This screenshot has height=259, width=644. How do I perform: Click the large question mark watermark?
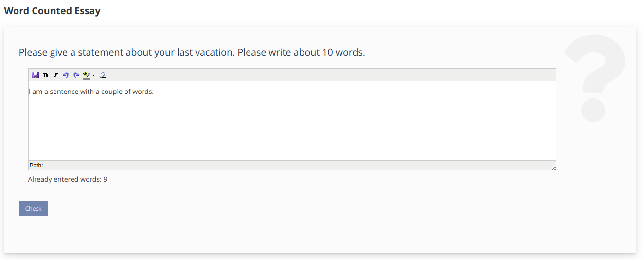coord(595,78)
